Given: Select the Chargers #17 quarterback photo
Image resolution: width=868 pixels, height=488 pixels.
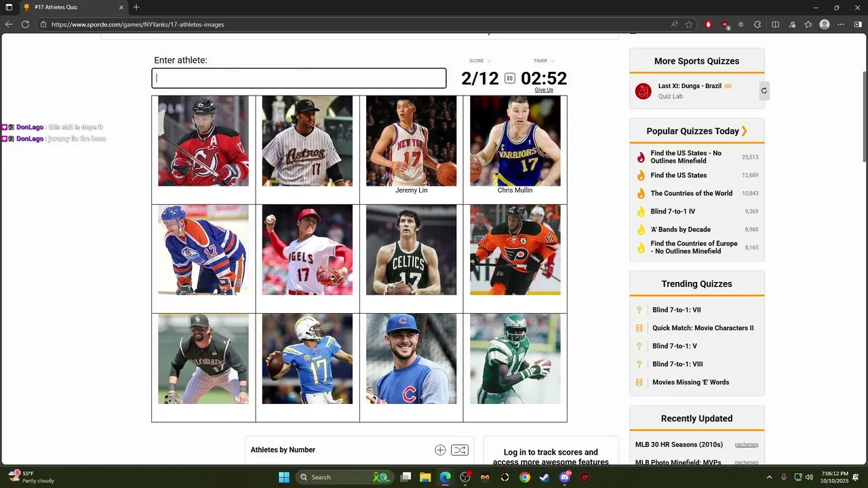Looking at the screenshot, I should pos(307,359).
